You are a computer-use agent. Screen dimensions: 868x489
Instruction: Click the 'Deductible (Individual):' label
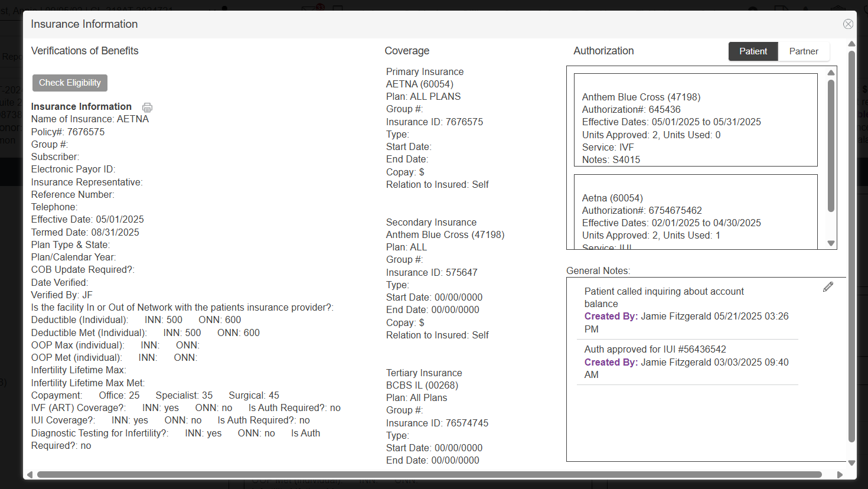point(80,320)
